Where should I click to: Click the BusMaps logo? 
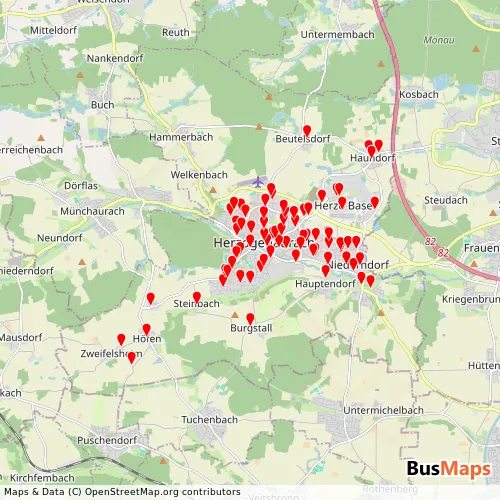(449, 468)
